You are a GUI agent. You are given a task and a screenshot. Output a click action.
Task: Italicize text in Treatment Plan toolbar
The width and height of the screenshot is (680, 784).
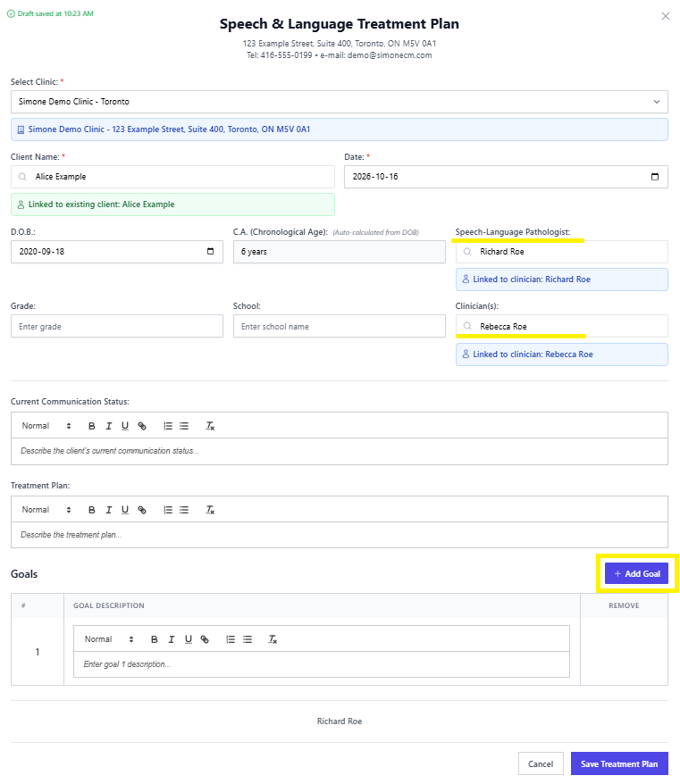tap(109, 510)
